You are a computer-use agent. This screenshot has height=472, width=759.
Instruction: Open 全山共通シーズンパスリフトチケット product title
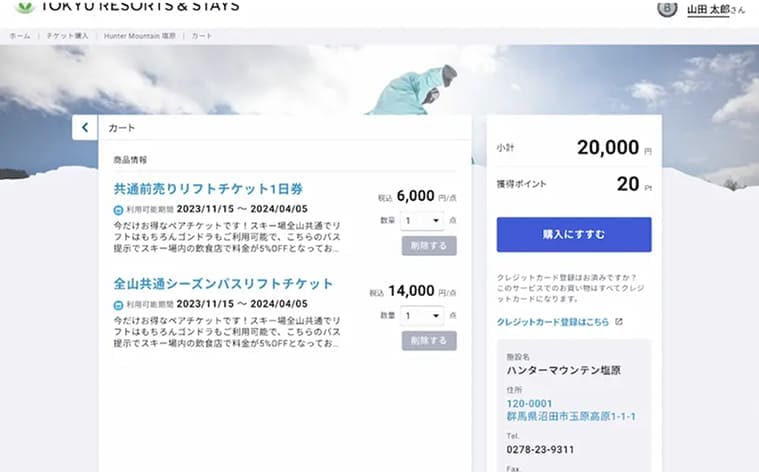[x=223, y=284]
